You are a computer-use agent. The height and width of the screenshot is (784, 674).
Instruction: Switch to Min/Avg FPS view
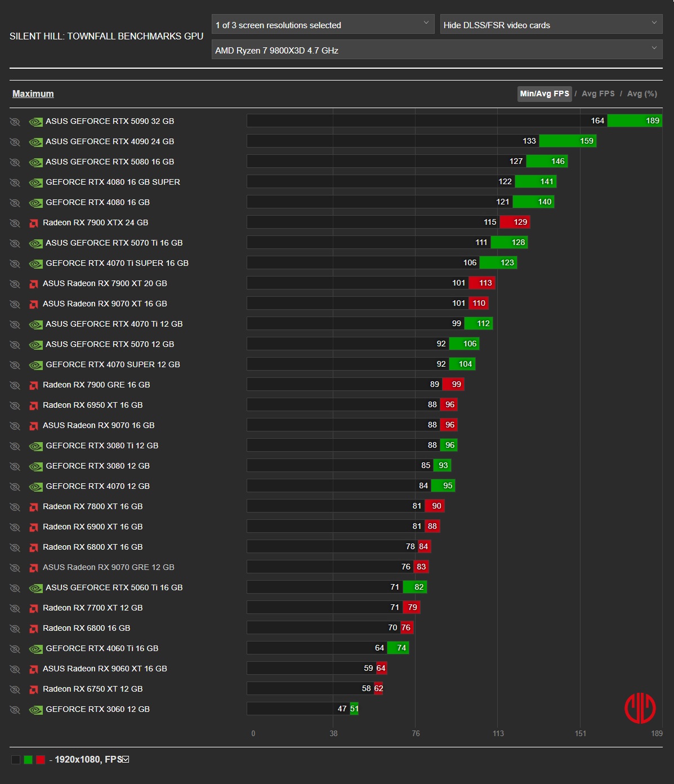click(x=544, y=94)
